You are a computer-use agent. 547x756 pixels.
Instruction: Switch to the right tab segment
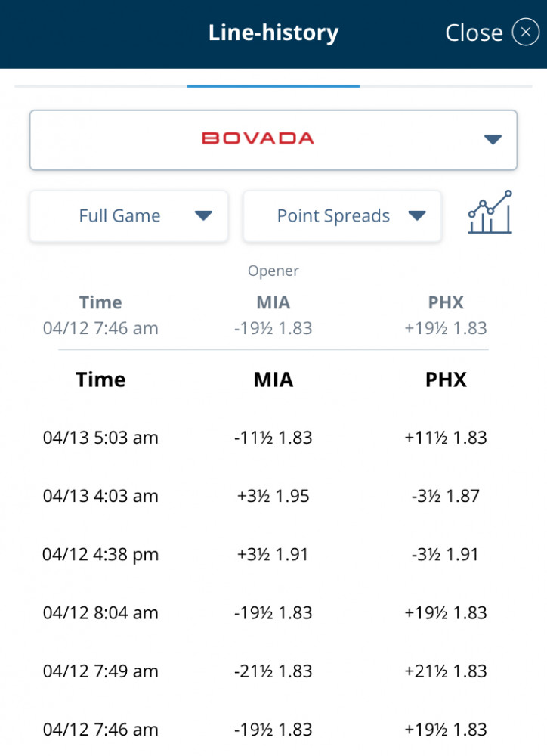pyautogui.click(x=446, y=86)
